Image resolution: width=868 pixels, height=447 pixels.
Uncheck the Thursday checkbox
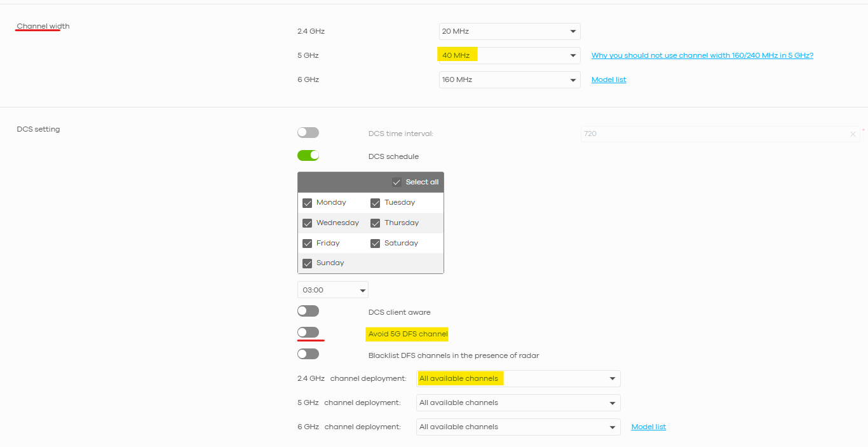[x=376, y=223]
